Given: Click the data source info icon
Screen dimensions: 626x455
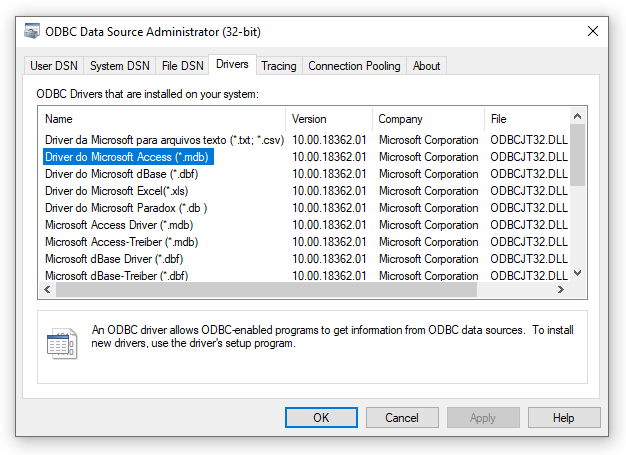Looking at the screenshot, I should pyautogui.click(x=61, y=344).
